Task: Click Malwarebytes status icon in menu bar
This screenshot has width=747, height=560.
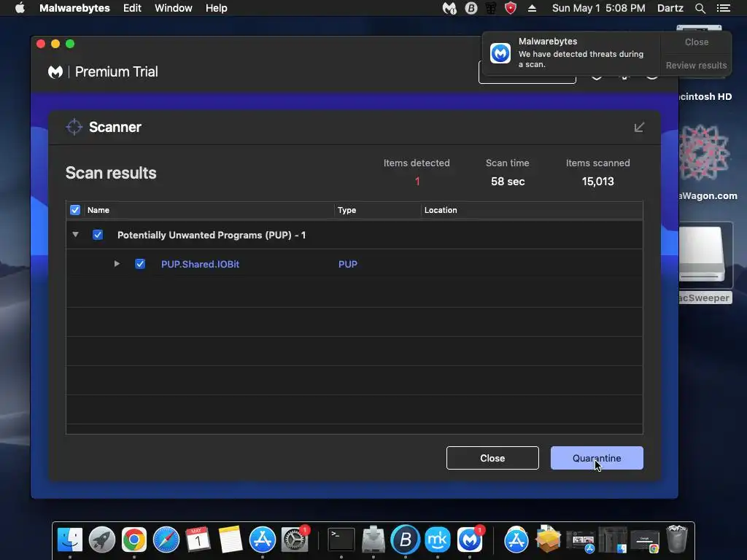Action: [449, 8]
